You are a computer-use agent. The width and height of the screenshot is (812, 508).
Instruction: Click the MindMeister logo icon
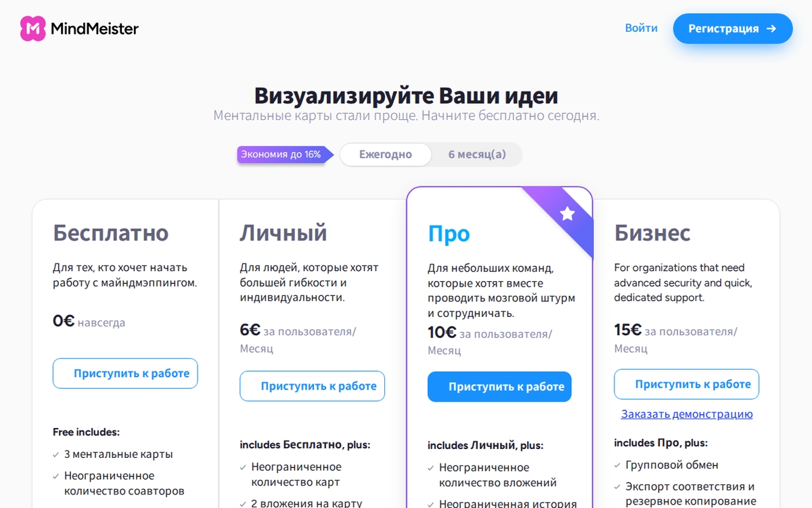coord(32,28)
